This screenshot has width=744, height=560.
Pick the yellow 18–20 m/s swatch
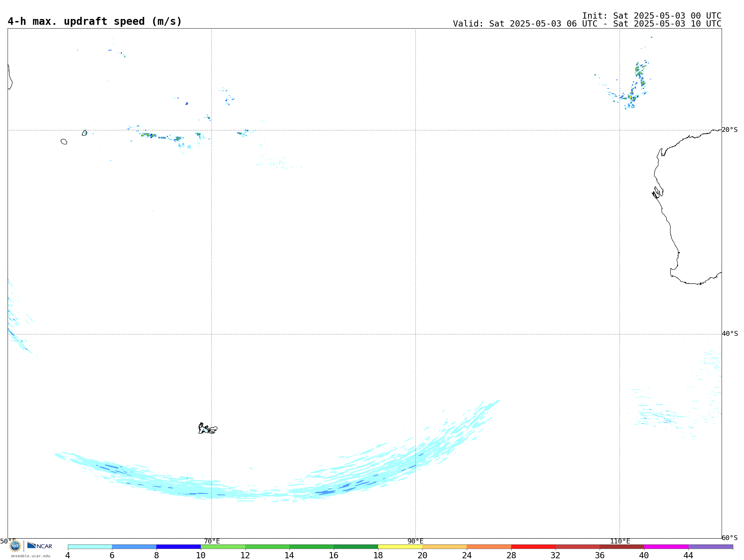(400, 547)
